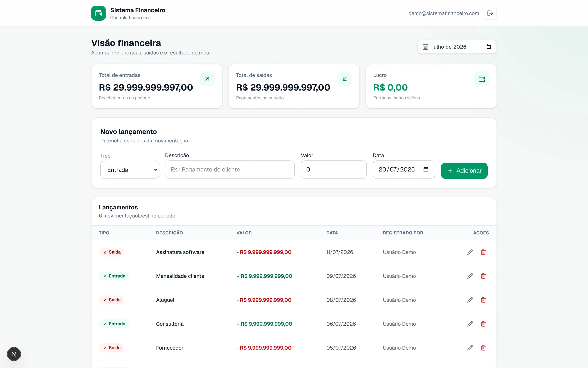Screen dimensions: 588x368
Task: Click the logout icon button
Action: pyautogui.click(x=490, y=13)
